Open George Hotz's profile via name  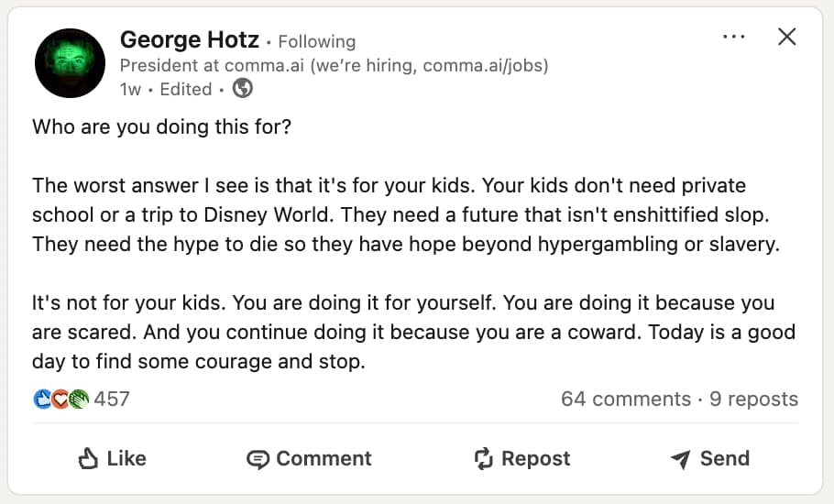point(189,40)
